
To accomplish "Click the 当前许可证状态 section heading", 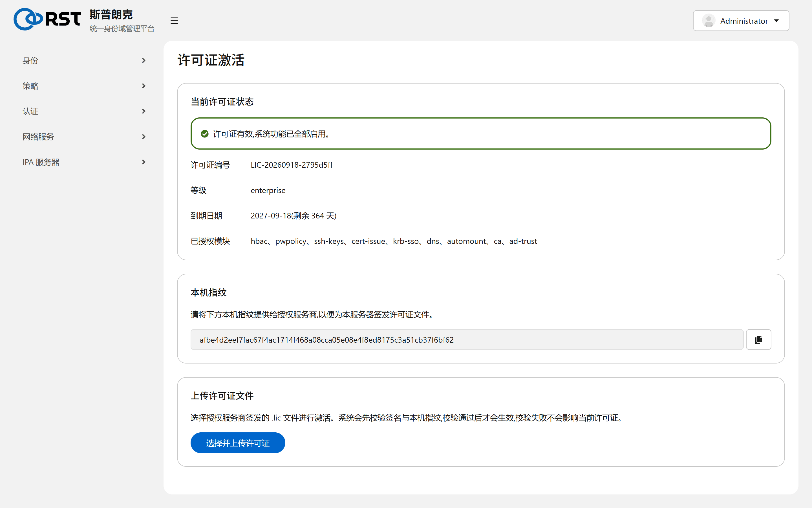I will [x=222, y=102].
